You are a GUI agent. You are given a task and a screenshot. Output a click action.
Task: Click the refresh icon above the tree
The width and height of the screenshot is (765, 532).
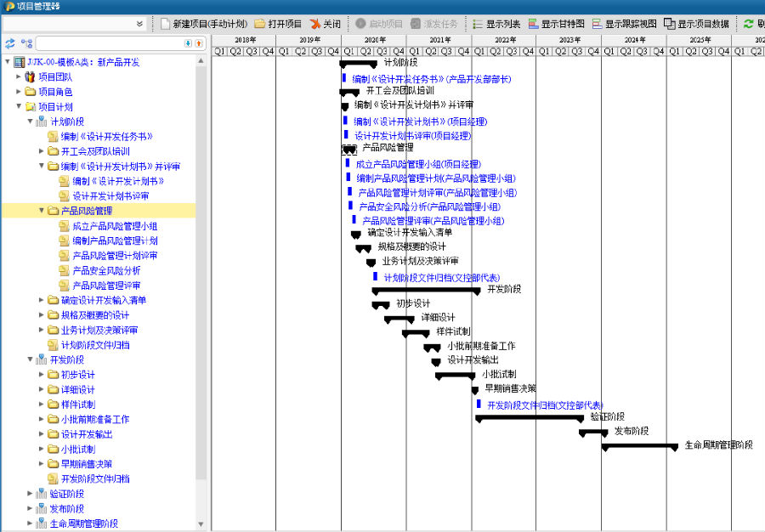point(10,43)
